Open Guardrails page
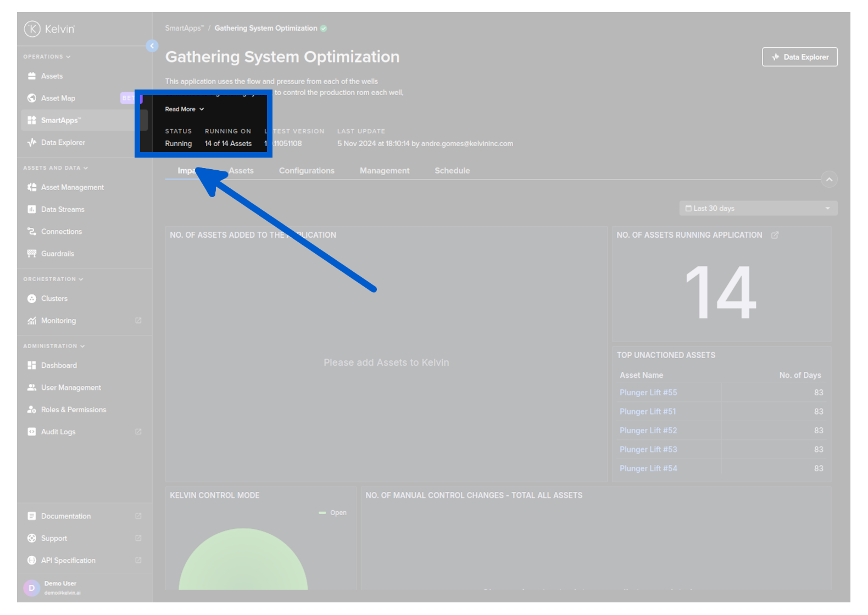Image resolution: width=868 pixels, height=615 pixels. [57, 254]
